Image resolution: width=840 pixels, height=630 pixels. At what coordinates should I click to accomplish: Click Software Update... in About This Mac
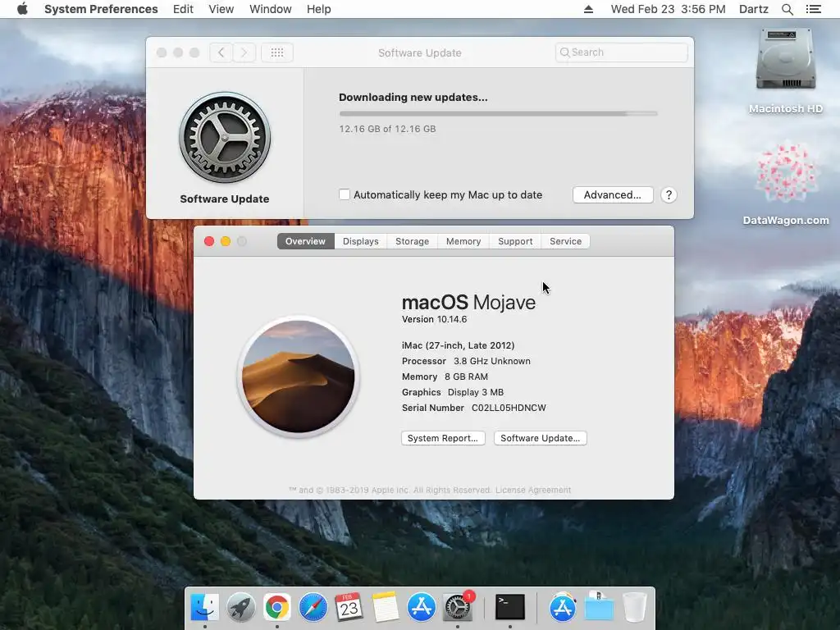(540, 438)
